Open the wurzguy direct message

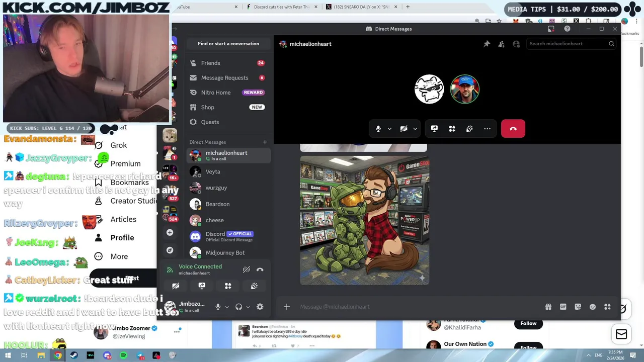tap(228, 188)
